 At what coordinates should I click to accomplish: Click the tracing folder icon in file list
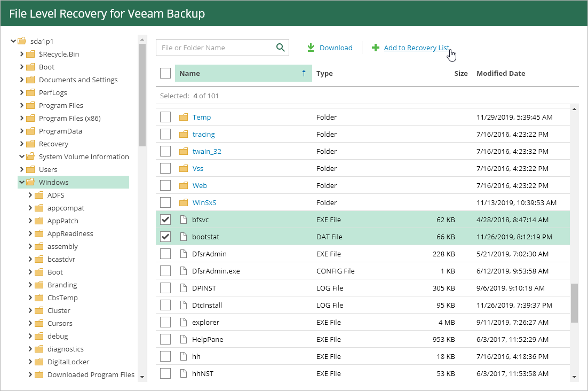coord(184,134)
